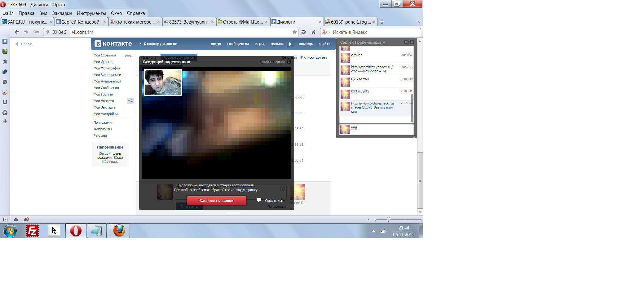
Task: Open Мои Настройки in left menu
Action: (x=105, y=114)
